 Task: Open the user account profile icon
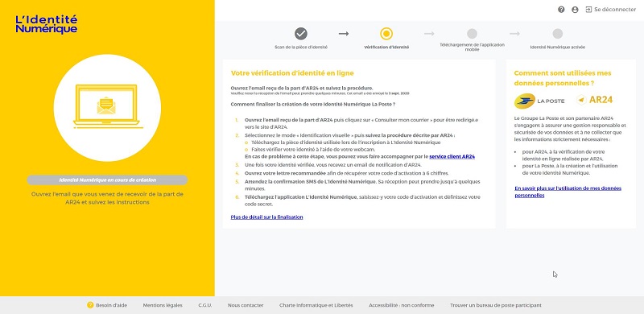pyautogui.click(x=575, y=10)
